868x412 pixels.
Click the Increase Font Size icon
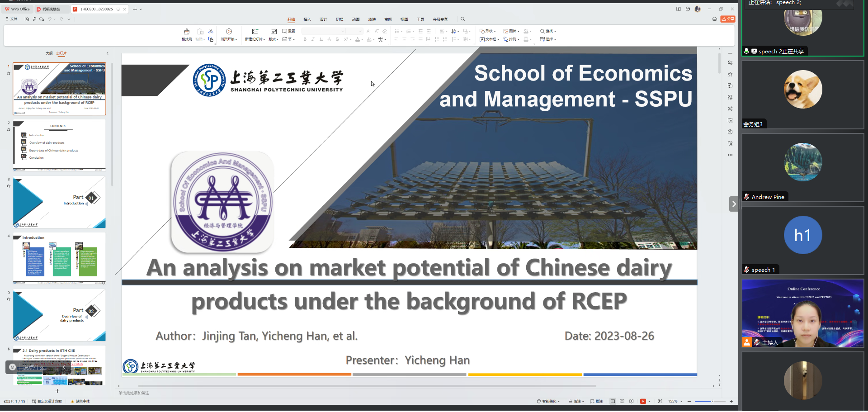click(x=368, y=31)
